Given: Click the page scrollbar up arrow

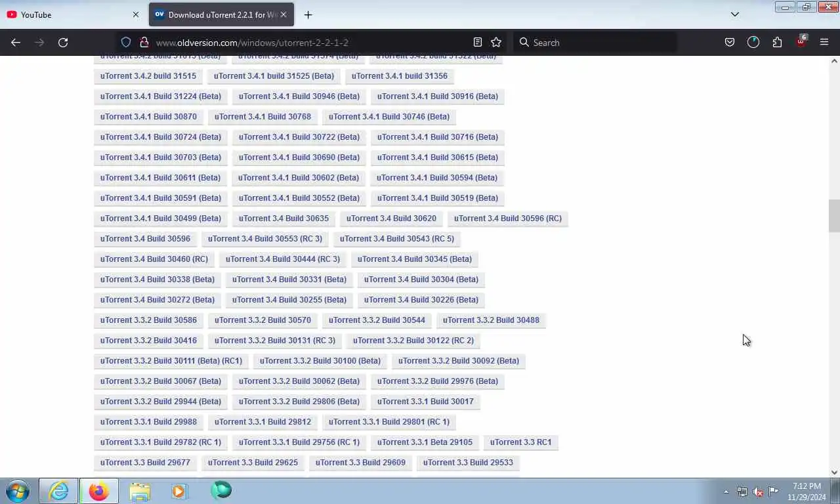Looking at the screenshot, I should click(x=834, y=61).
